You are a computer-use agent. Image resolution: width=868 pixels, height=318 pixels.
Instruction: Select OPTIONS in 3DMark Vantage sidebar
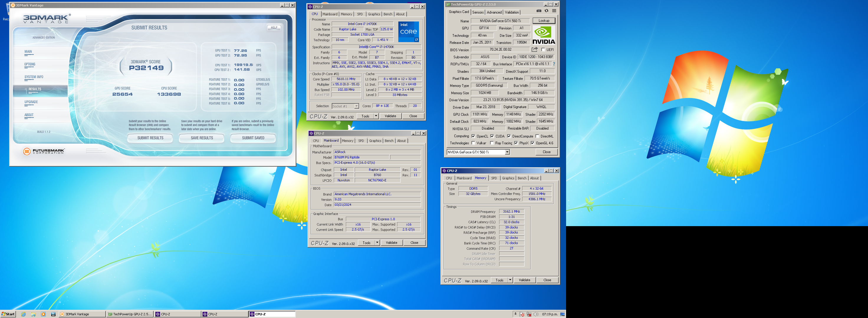click(x=30, y=64)
